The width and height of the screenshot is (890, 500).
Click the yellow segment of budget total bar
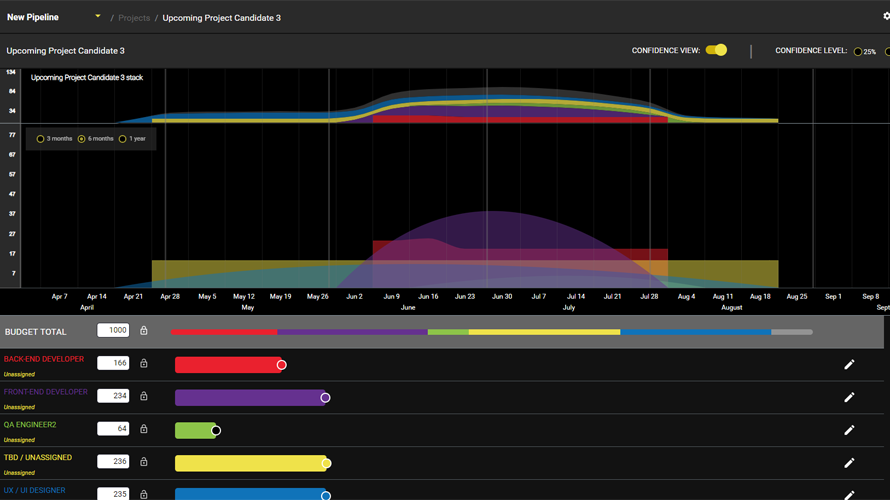click(x=544, y=332)
